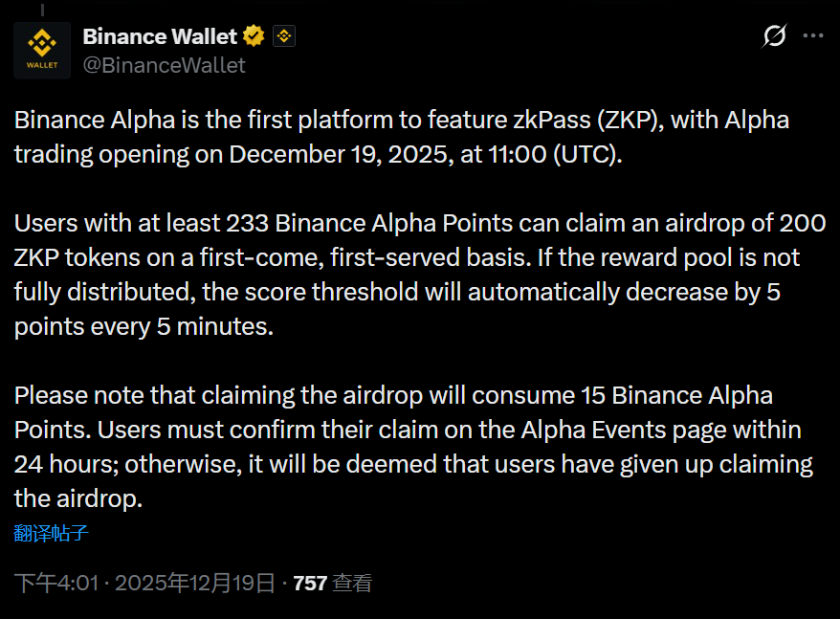
Task: Open the @BinanceWallet handle link
Action: pos(164,65)
